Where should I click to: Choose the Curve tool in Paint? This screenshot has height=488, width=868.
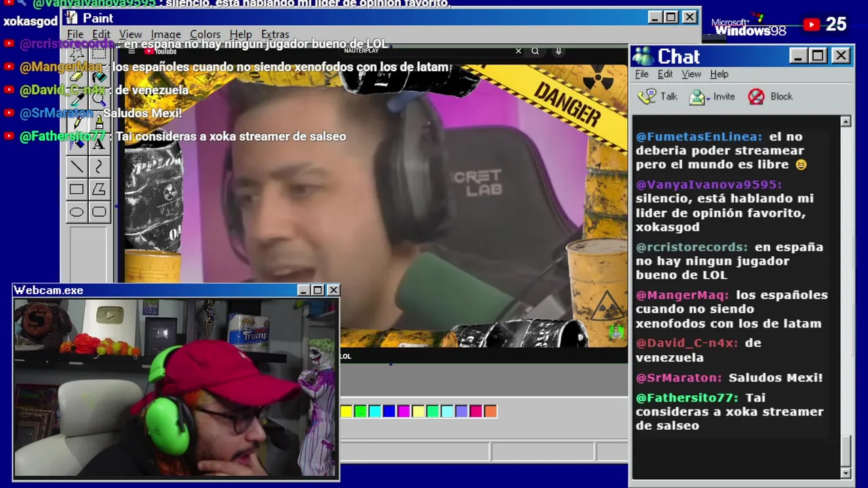click(99, 167)
